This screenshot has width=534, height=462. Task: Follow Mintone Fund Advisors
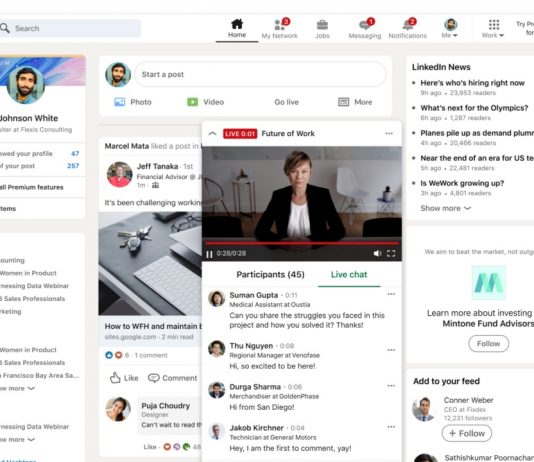[x=488, y=344]
